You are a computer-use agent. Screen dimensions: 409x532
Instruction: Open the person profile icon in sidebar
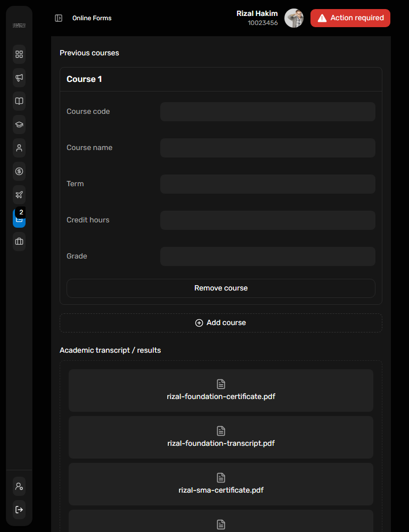tap(19, 148)
